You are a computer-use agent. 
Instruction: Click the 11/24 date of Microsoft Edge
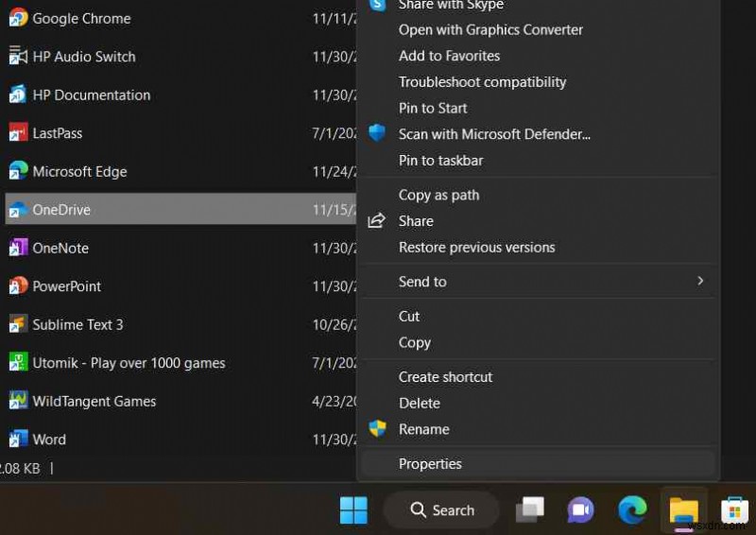click(335, 172)
